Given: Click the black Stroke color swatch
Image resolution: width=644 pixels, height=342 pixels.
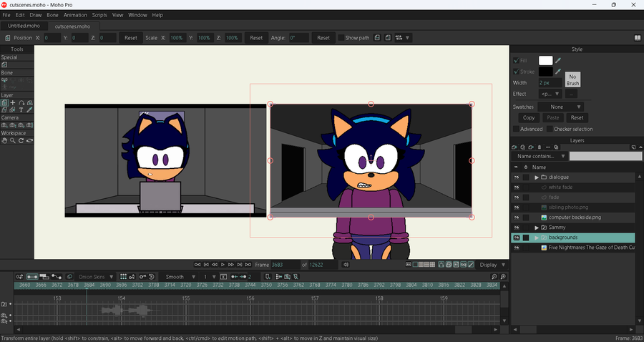Looking at the screenshot, I should coord(545,72).
